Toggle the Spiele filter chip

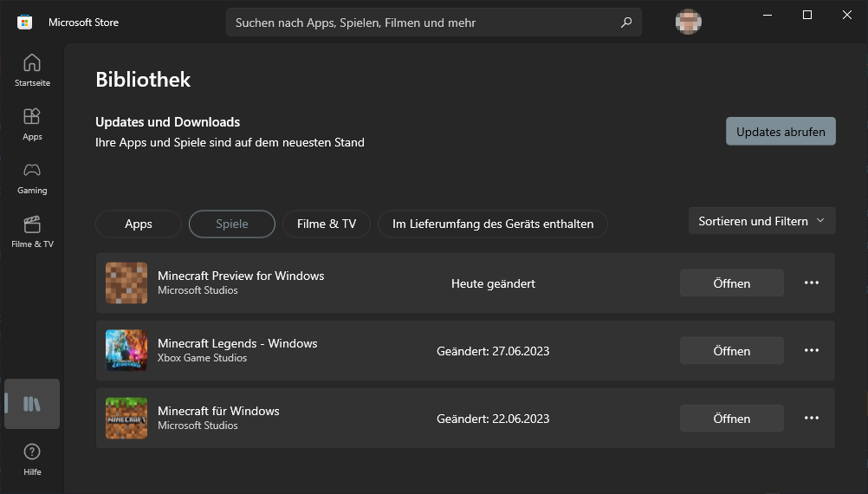pyautogui.click(x=232, y=224)
